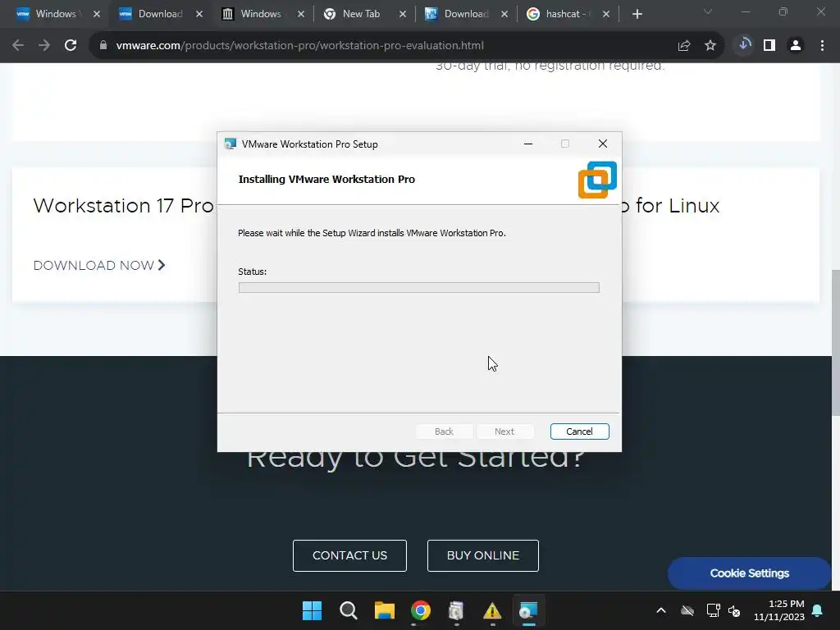Click the CONTACT US button on the webpage
Screen dimensions: 840x630
[349, 555]
